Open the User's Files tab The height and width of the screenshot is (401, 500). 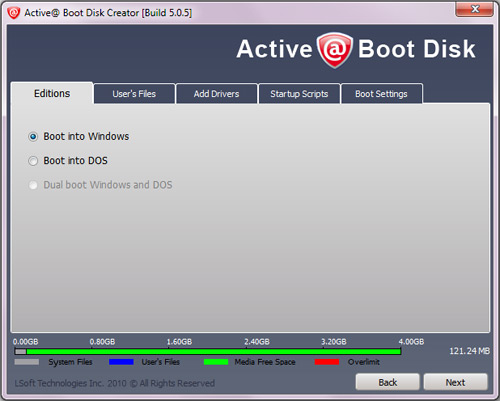pos(134,94)
